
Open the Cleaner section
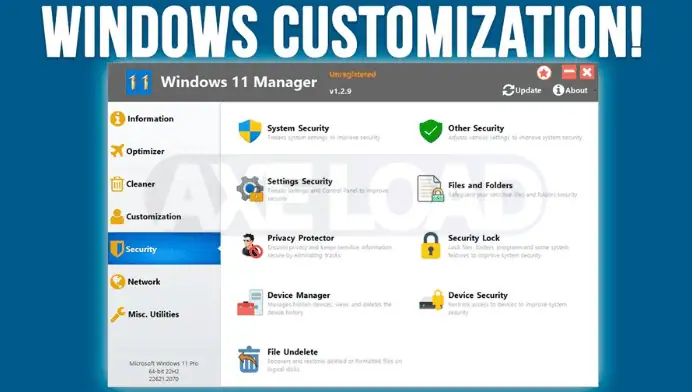click(x=164, y=184)
